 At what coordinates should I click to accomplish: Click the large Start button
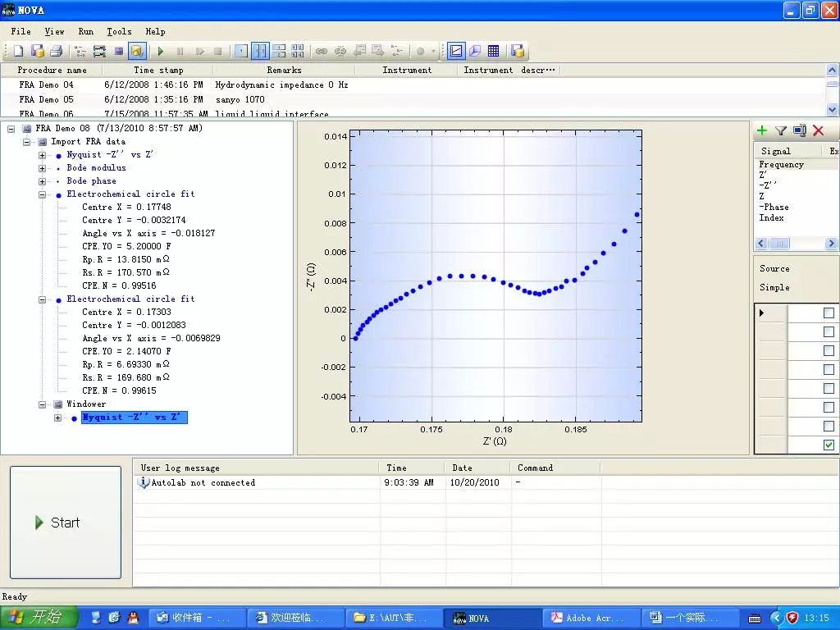point(66,523)
